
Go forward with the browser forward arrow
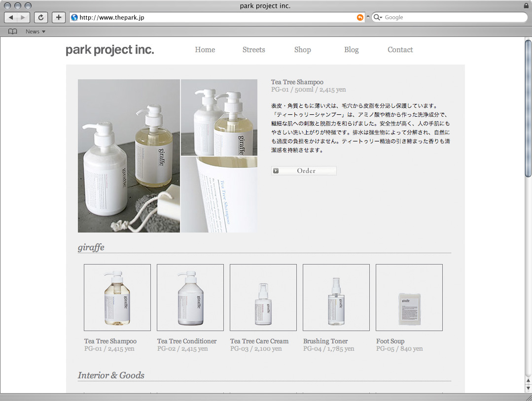click(23, 17)
